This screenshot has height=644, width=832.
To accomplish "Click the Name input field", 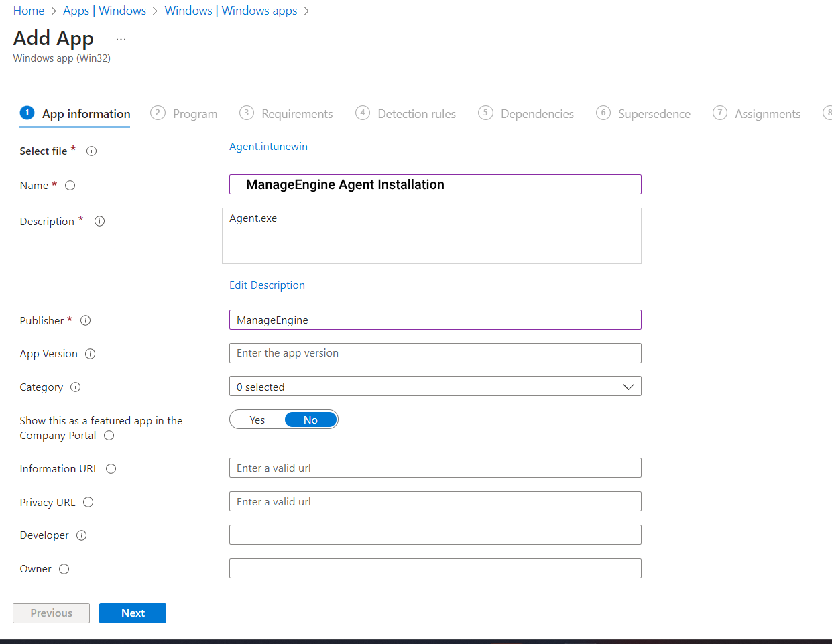I will (435, 184).
